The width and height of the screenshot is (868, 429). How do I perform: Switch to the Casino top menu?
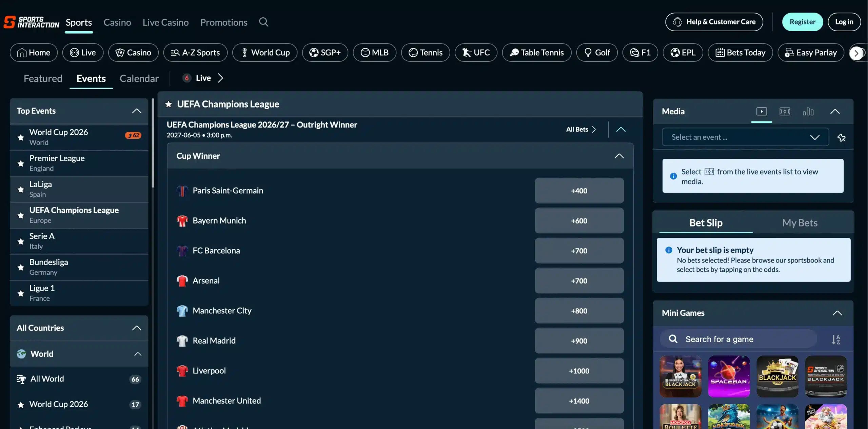tap(117, 22)
